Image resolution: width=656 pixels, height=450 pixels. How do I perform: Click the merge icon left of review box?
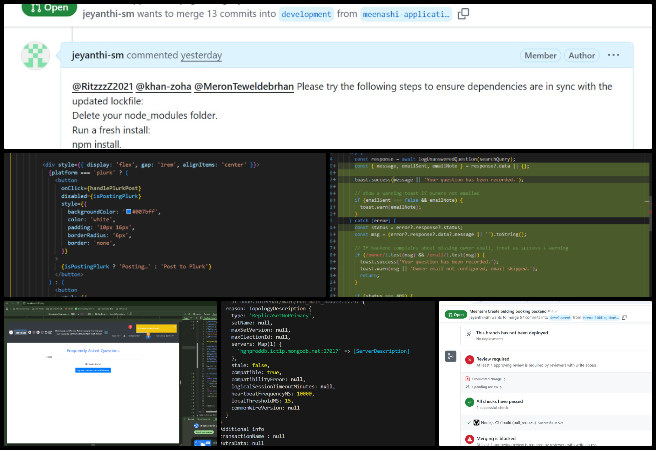tap(450, 355)
